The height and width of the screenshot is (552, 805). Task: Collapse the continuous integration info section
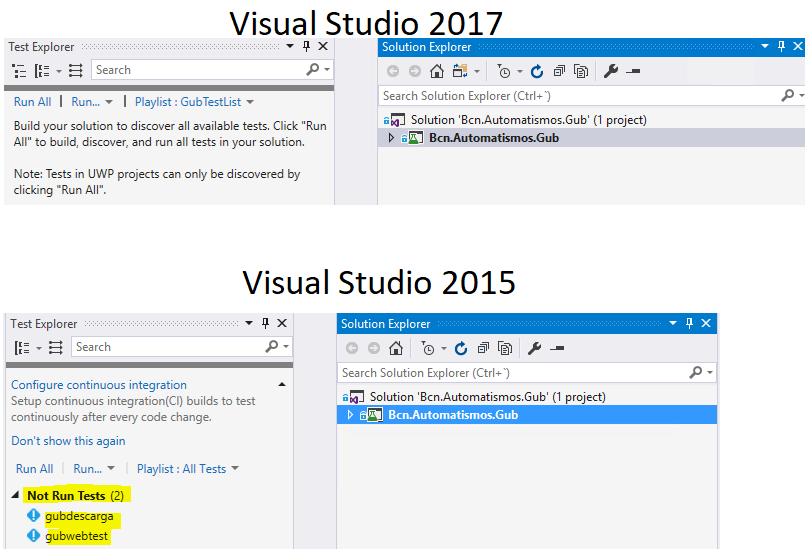click(x=282, y=384)
